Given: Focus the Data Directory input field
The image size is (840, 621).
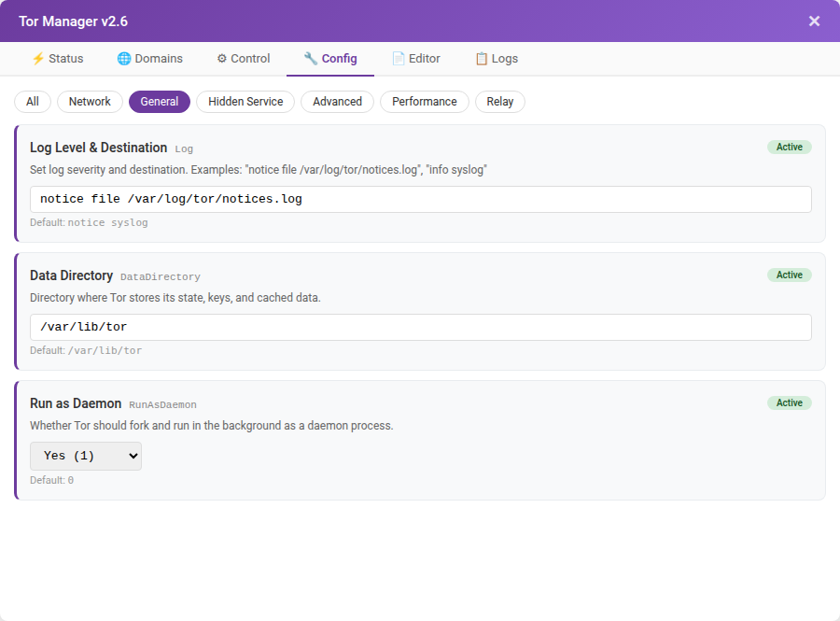Looking at the screenshot, I should click(421, 328).
